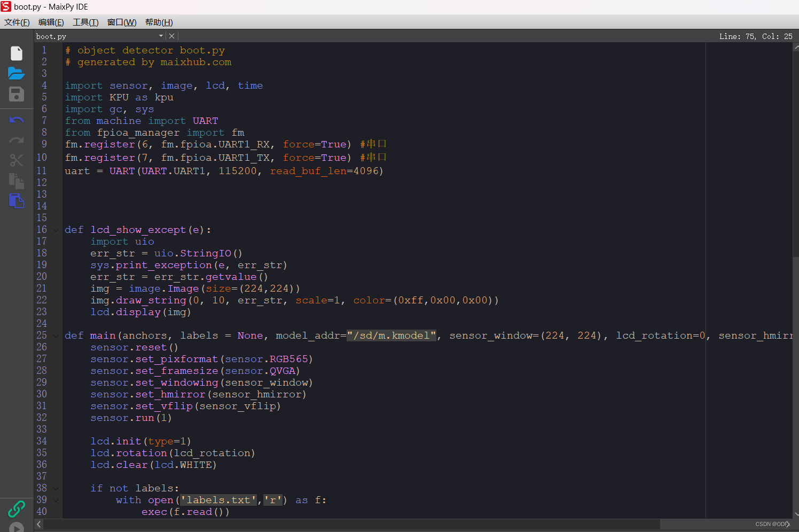Click the green Connect link icon

pyautogui.click(x=17, y=508)
